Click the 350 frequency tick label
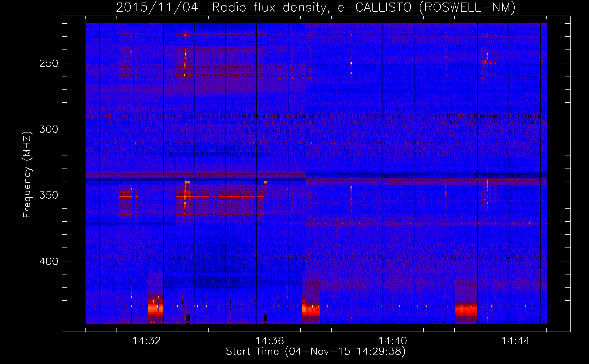Viewport: 589px width, 364px height. (x=48, y=195)
